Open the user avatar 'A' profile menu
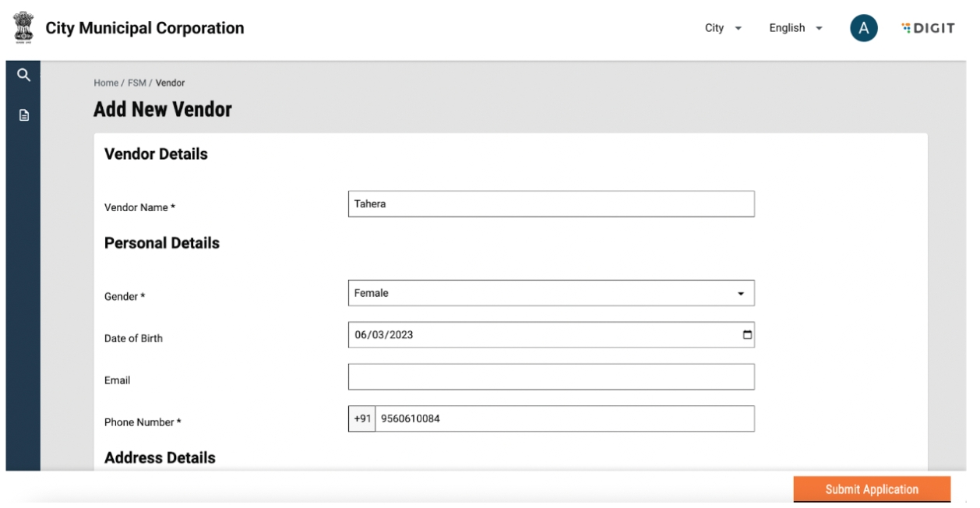980x508 pixels. click(x=864, y=28)
